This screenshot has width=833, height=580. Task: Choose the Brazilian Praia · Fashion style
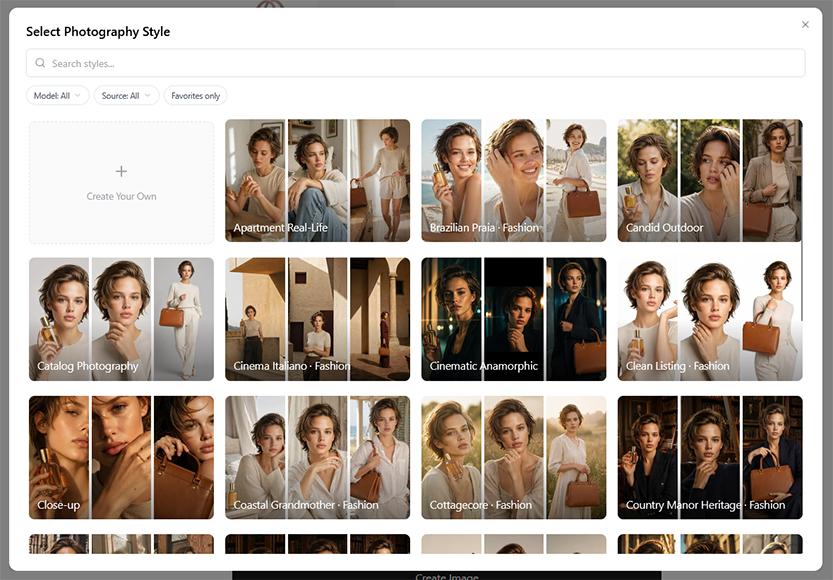pyautogui.click(x=514, y=181)
